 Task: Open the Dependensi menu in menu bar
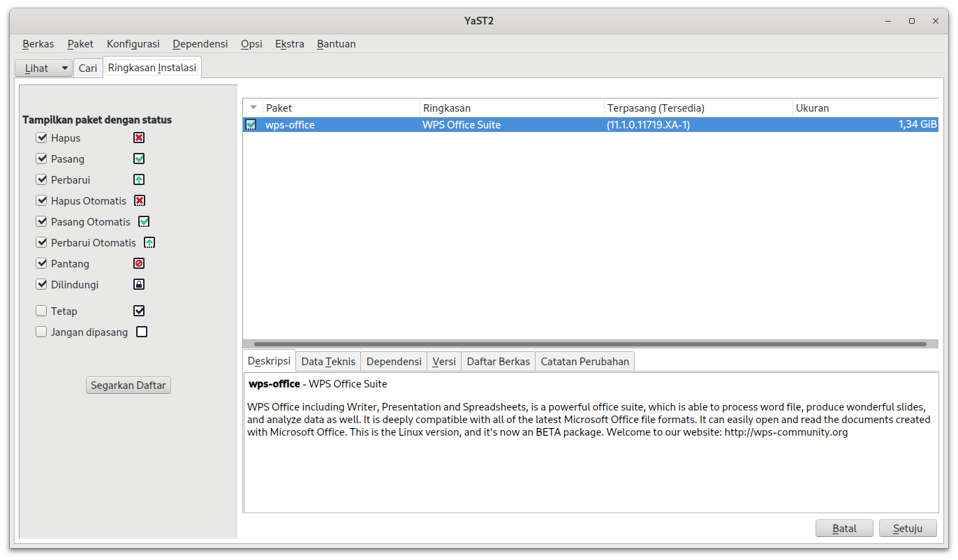(x=200, y=44)
